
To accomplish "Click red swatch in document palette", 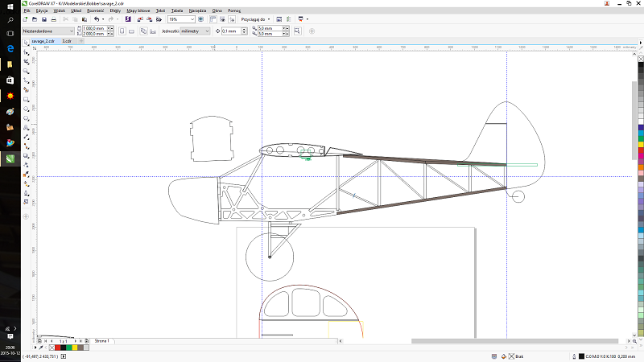I will pos(57,348).
